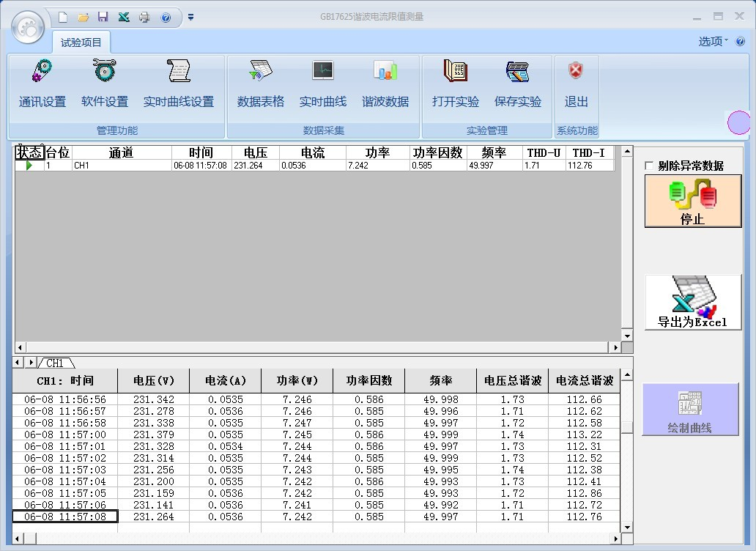
Task: Click the 导出为Excel export button
Action: pyautogui.click(x=693, y=302)
